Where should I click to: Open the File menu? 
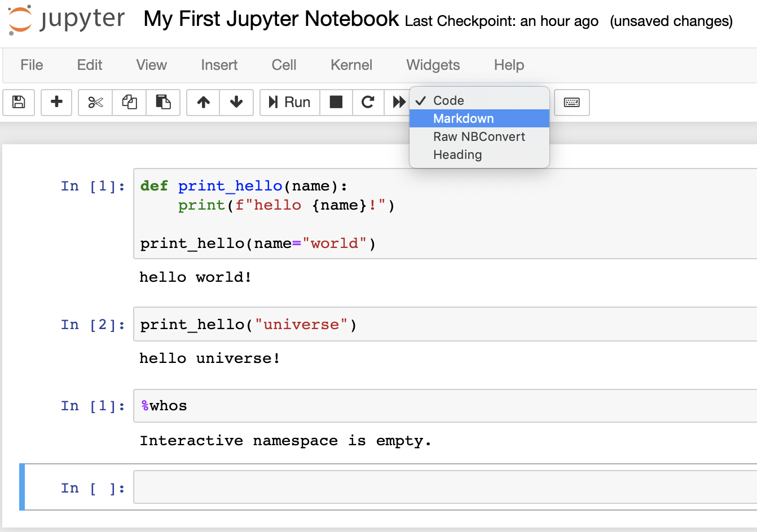tap(32, 65)
